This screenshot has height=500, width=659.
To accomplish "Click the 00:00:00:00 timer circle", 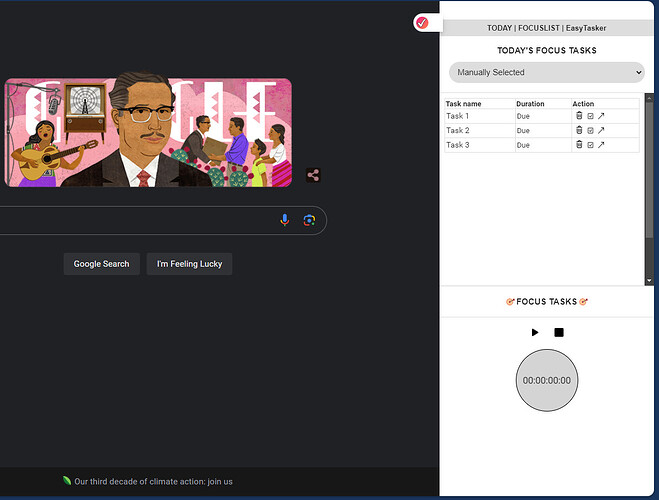I will pyautogui.click(x=547, y=380).
